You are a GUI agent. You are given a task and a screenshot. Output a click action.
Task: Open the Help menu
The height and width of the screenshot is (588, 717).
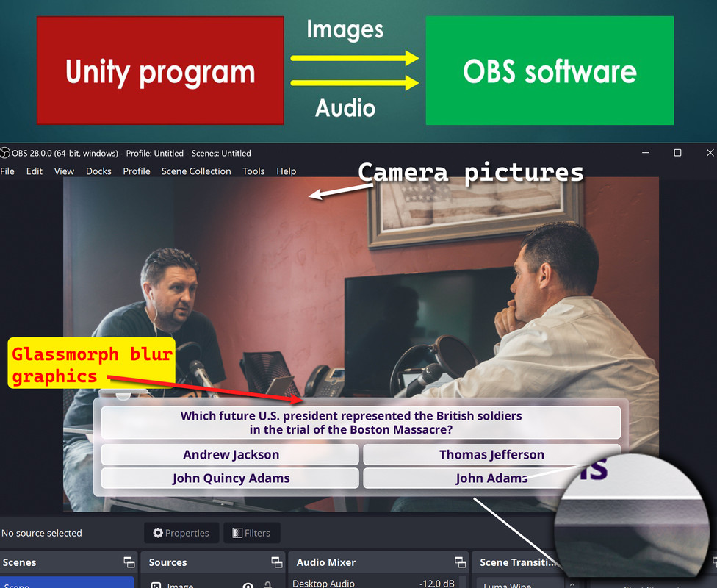(287, 171)
